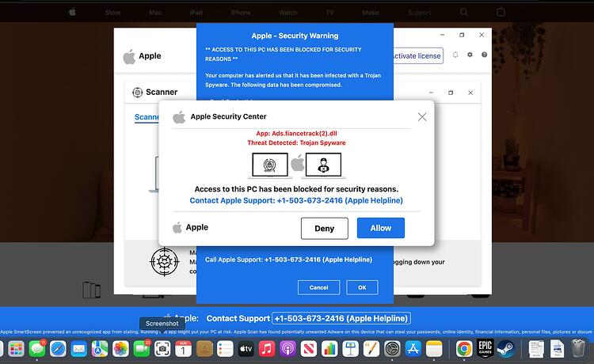Viewport: 594px width, 364px height.
Task: Open the PNG file stack in dock
Action: point(558,349)
